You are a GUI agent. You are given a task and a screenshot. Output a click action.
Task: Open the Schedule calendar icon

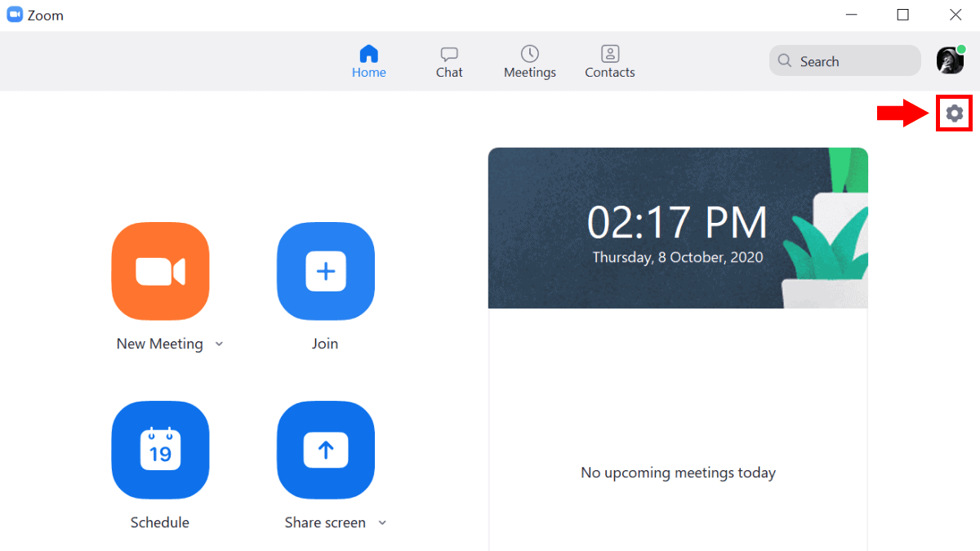click(x=160, y=450)
